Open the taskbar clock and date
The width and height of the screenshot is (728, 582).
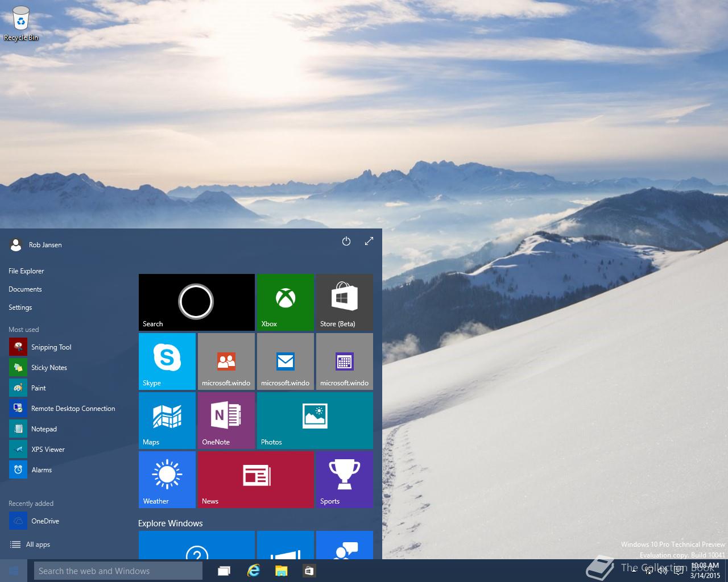point(705,571)
